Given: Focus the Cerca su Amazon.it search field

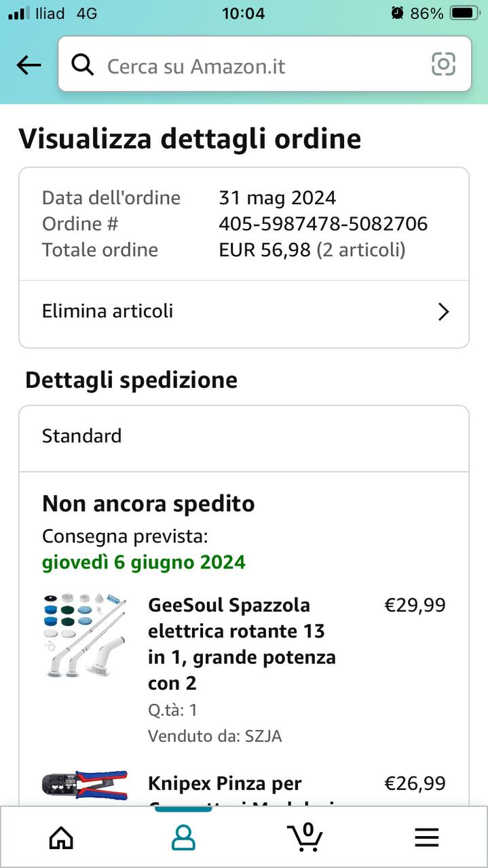Looking at the screenshot, I should coord(265,64).
